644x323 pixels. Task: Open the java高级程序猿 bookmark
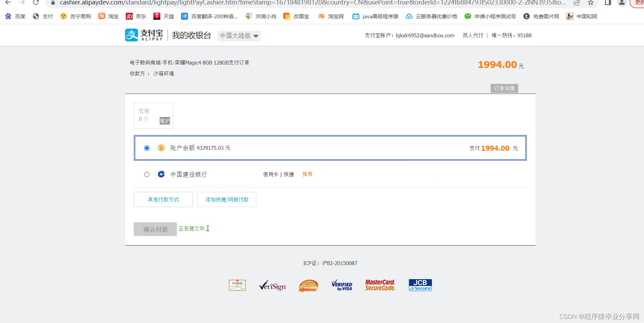[x=375, y=16]
